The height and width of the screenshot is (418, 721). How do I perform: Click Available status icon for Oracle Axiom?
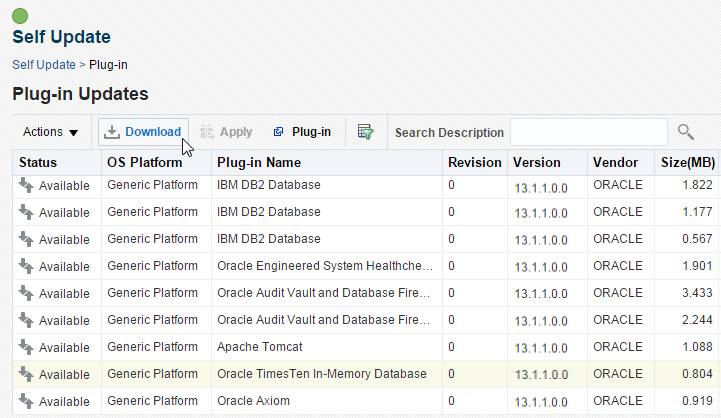[x=26, y=400]
